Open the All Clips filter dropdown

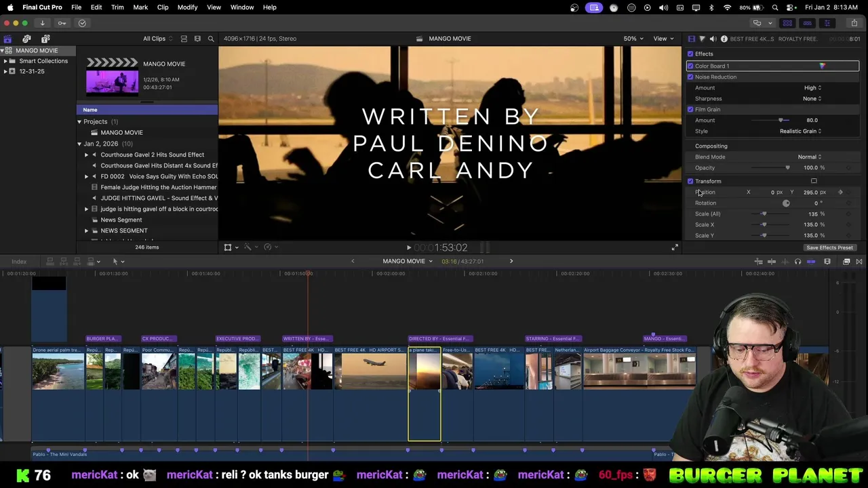(157, 39)
